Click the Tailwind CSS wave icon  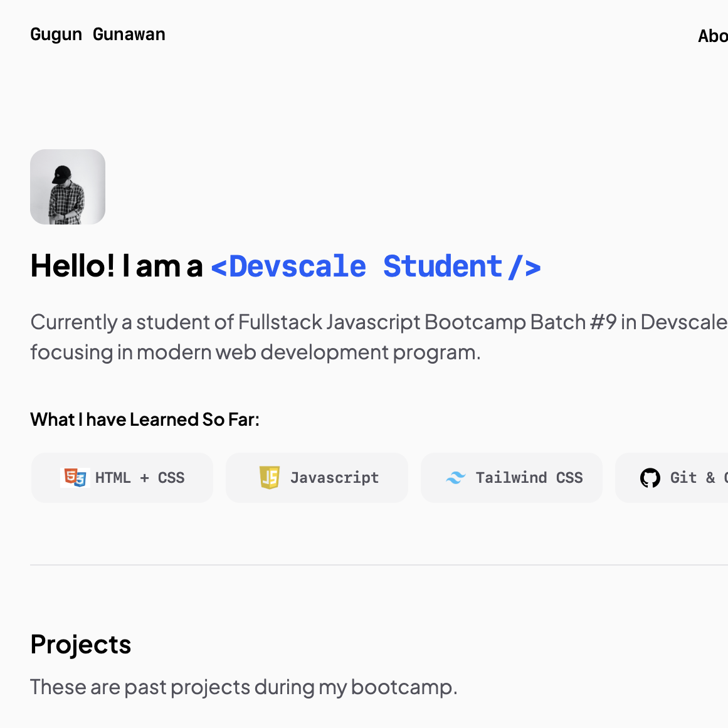pyautogui.click(x=456, y=478)
